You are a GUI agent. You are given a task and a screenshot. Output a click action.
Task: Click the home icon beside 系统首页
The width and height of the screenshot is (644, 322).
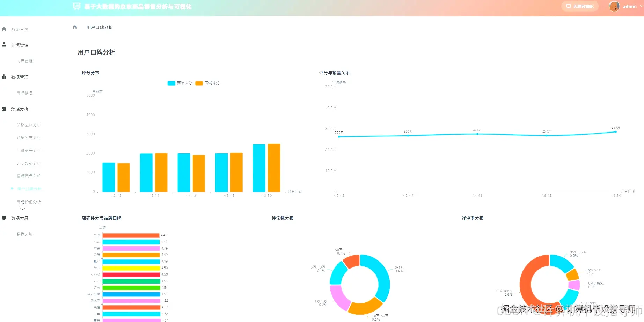pos(4,29)
